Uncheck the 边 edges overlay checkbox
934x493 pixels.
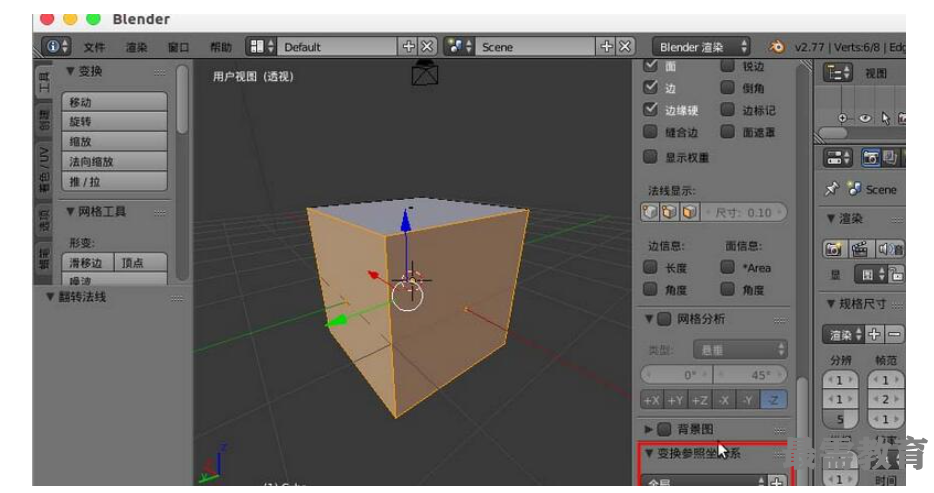650,88
